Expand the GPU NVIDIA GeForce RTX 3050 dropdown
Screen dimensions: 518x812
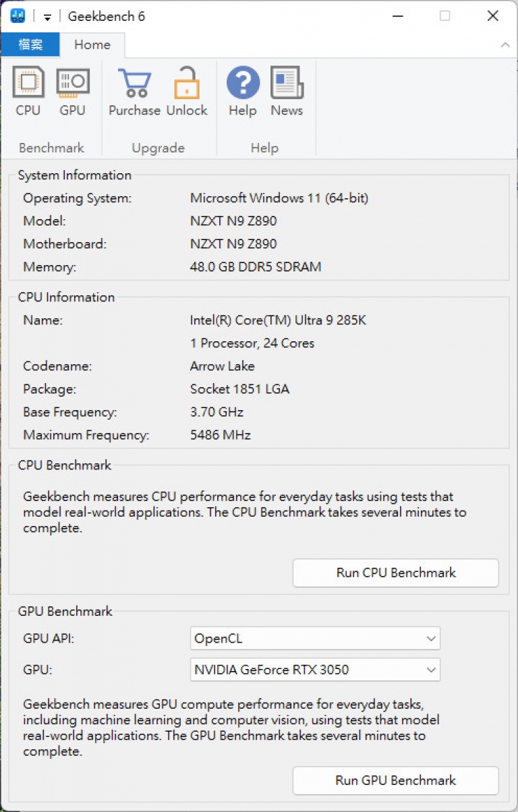click(315, 670)
